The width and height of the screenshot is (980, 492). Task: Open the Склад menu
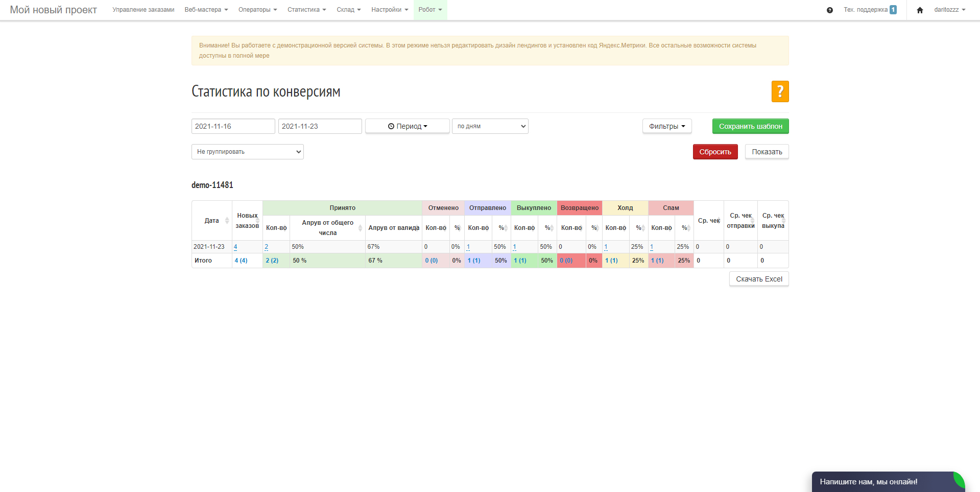349,10
